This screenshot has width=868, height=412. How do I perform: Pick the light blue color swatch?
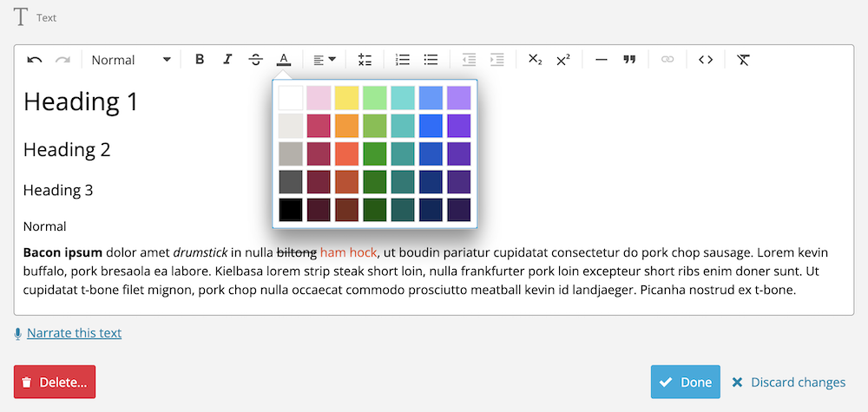pos(431,98)
